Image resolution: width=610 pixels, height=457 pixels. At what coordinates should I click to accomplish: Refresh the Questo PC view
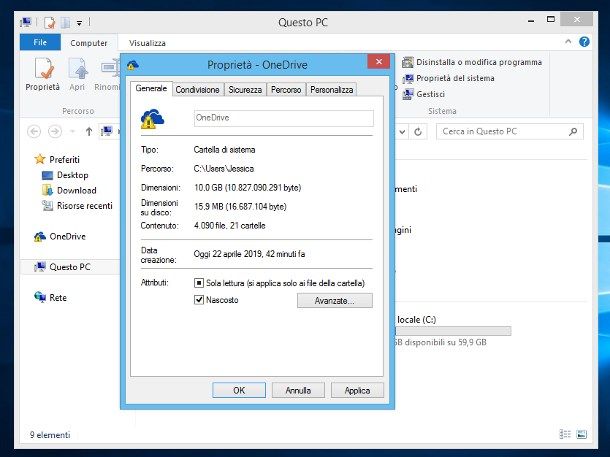coord(418,132)
